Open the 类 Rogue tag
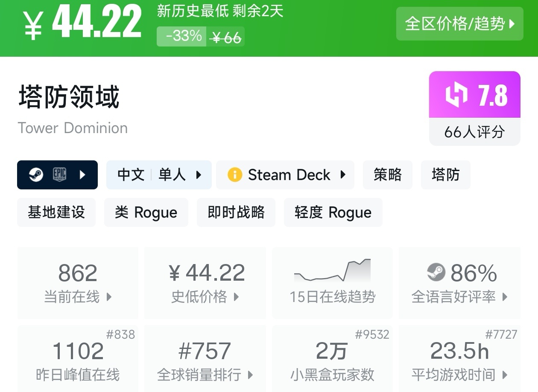The width and height of the screenshot is (538, 392). click(146, 212)
